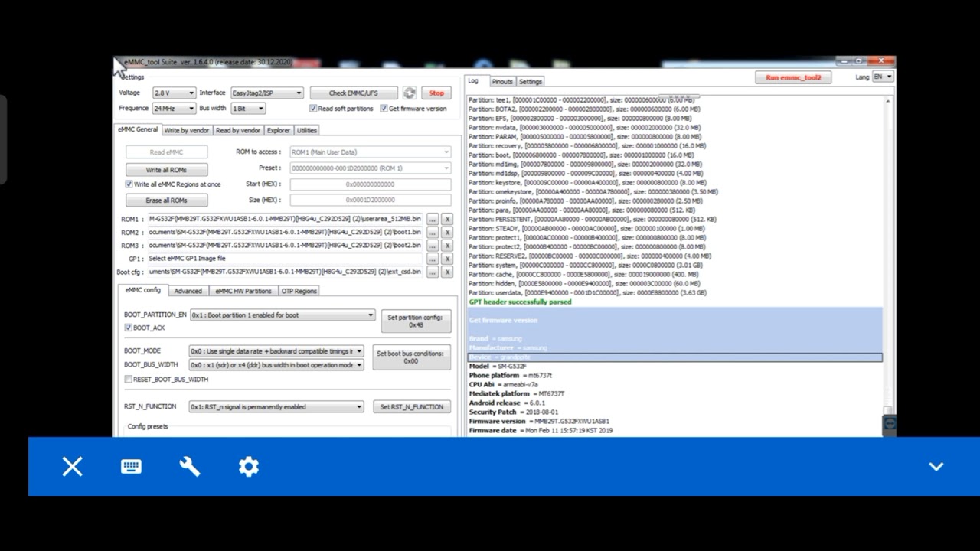The width and height of the screenshot is (980, 551).
Task: Browse for Boot cfg file
Action: 433,272
